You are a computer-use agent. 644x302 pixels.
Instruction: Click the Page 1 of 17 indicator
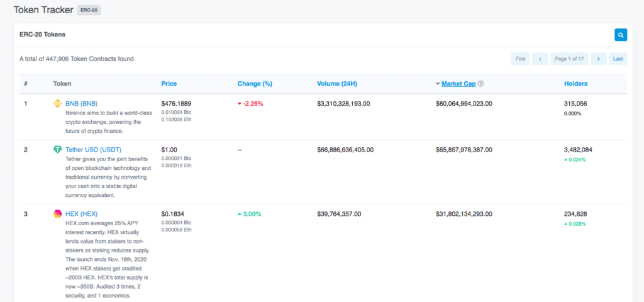(x=569, y=59)
